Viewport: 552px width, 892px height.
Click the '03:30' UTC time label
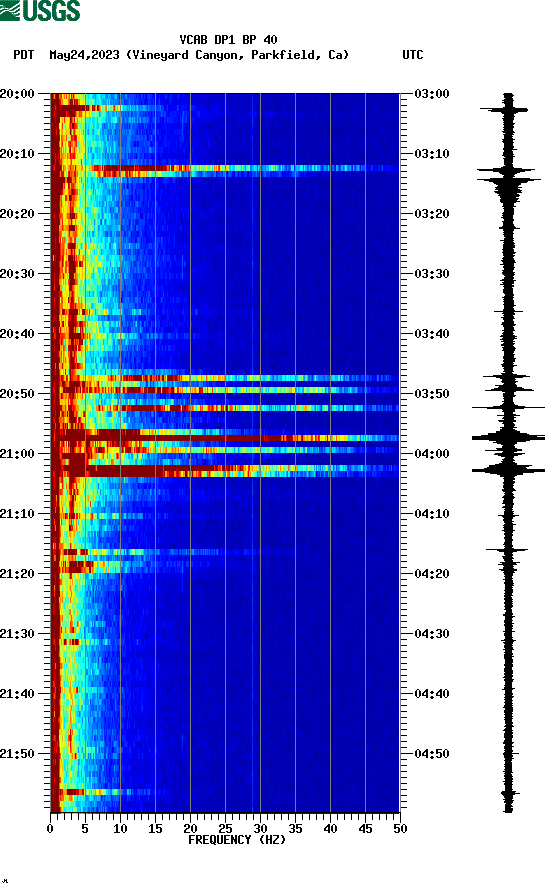click(x=432, y=274)
